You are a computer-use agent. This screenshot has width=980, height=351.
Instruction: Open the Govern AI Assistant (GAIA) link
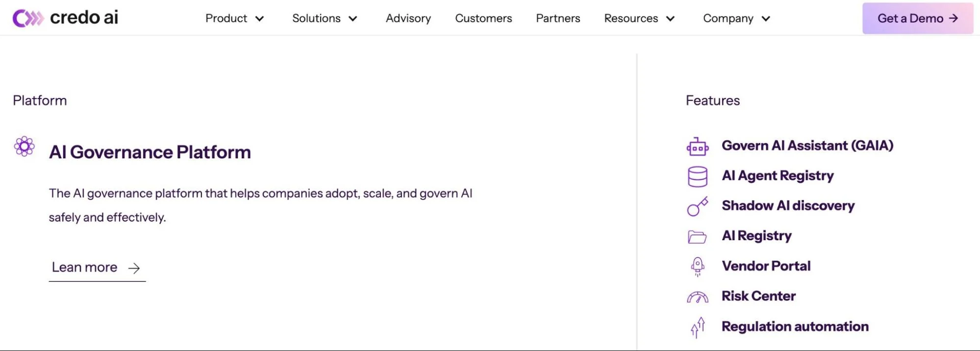pos(807,146)
